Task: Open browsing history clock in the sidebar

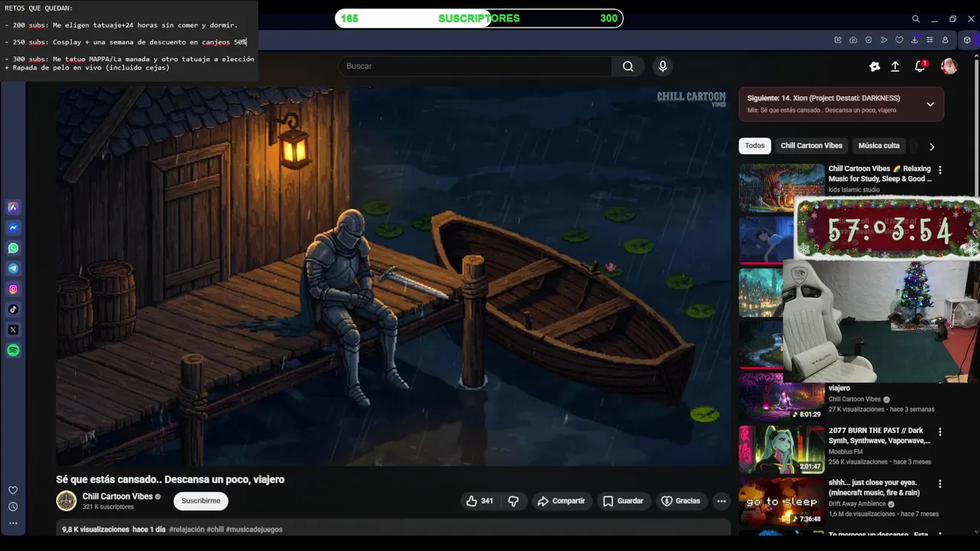Action: 13,507
